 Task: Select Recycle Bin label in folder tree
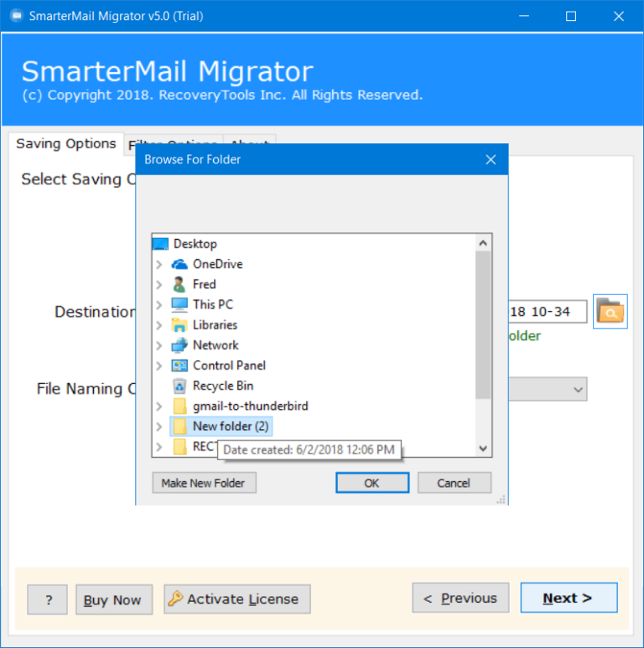pyautogui.click(x=223, y=386)
